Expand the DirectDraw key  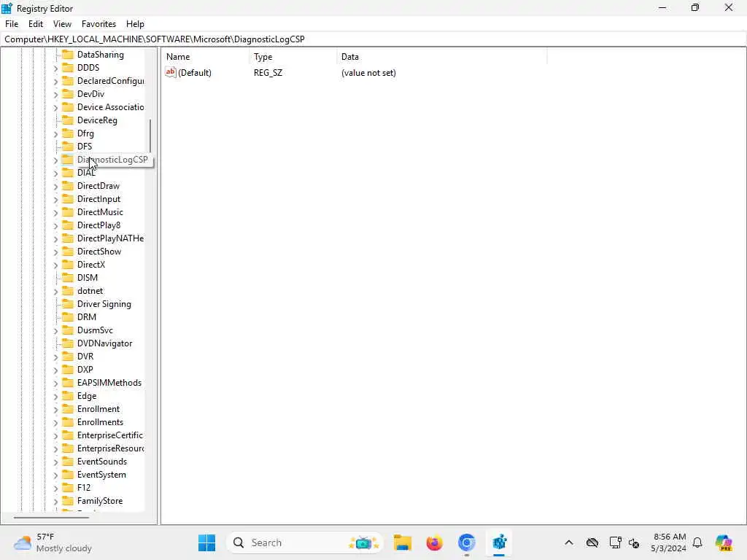[55, 186]
